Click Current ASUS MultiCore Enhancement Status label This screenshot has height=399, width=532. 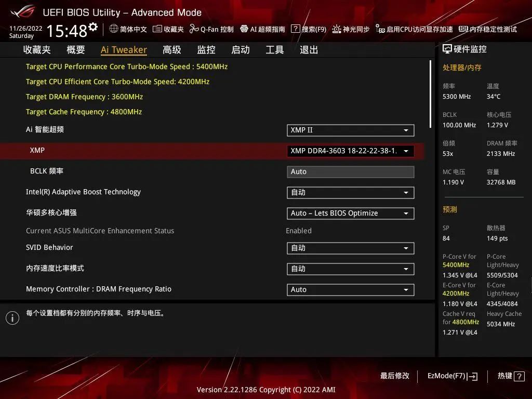click(100, 231)
